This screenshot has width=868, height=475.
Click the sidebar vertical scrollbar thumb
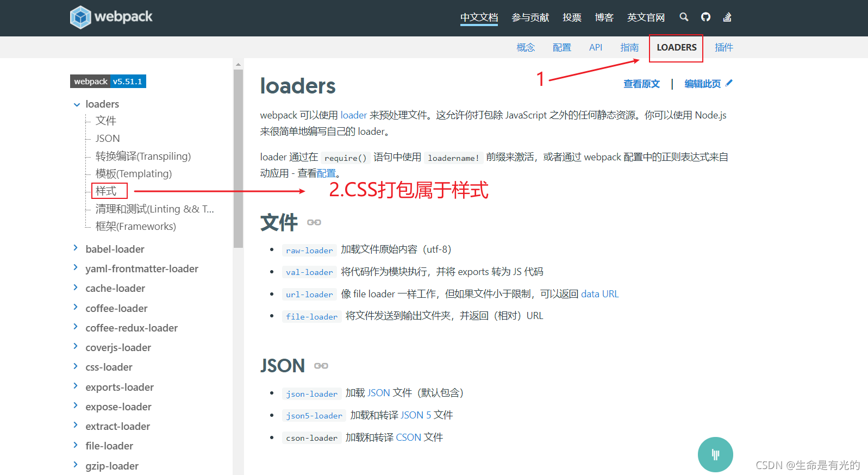coord(238,158)
